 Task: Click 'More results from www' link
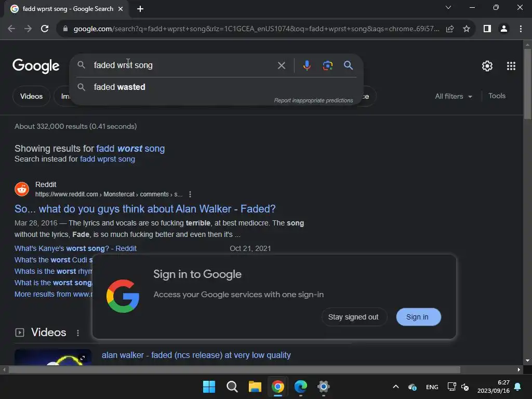click(x=54, y=294)
